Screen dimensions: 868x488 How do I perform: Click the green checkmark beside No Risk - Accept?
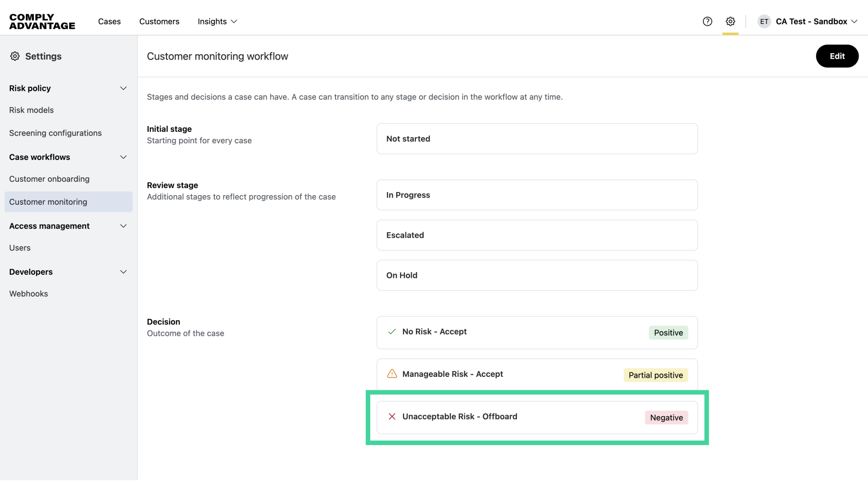click(392, 332)
